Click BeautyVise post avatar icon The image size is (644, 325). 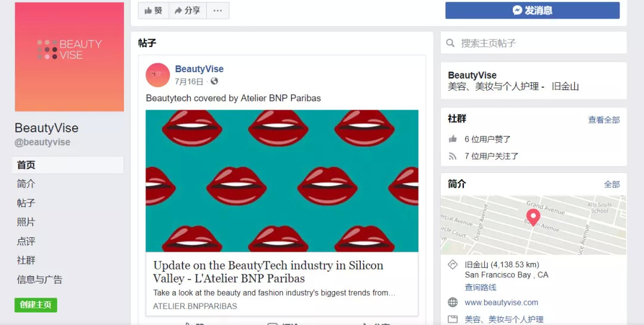157,75
